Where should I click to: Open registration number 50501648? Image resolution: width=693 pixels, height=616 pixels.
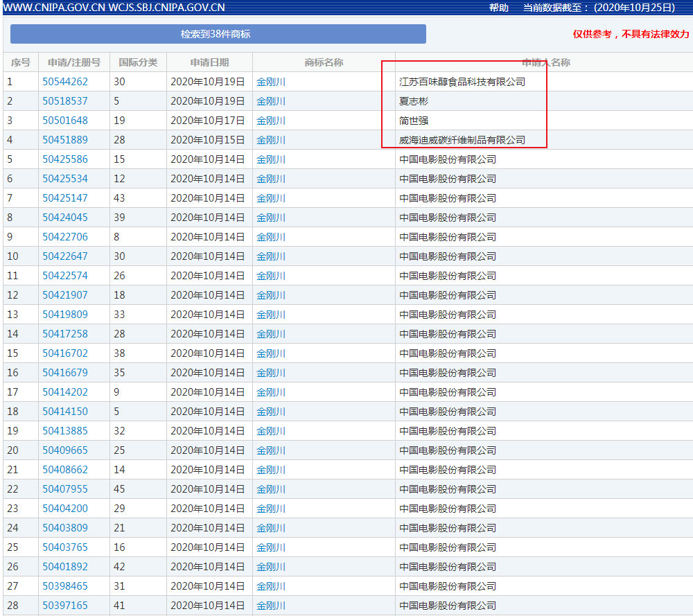(65, 121)
